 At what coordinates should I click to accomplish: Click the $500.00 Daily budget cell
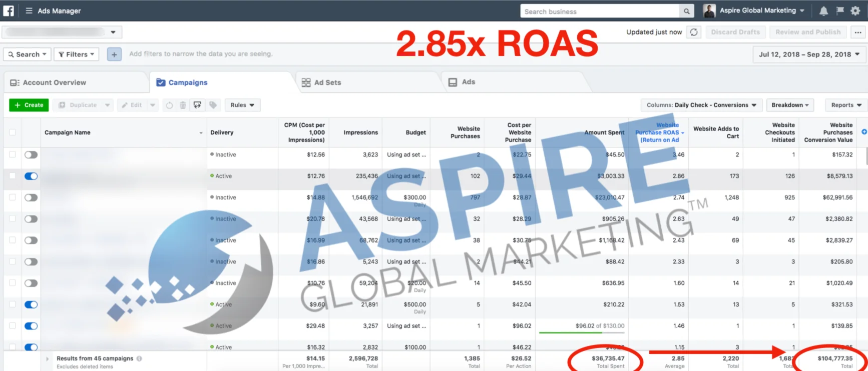(x=406, y=307)
